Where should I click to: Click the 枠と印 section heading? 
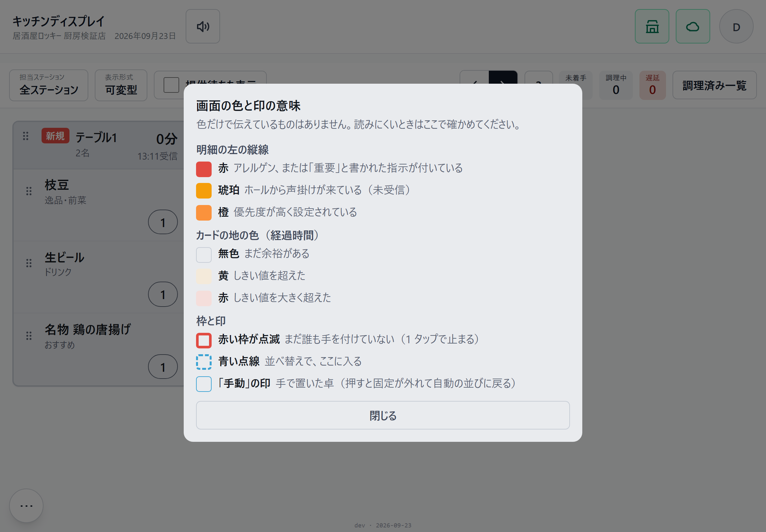(211, 321)
